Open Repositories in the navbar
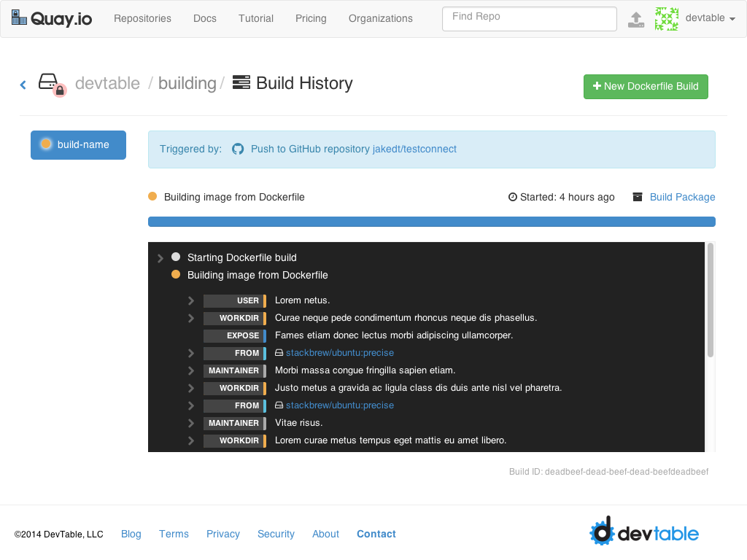 point(142,18)
